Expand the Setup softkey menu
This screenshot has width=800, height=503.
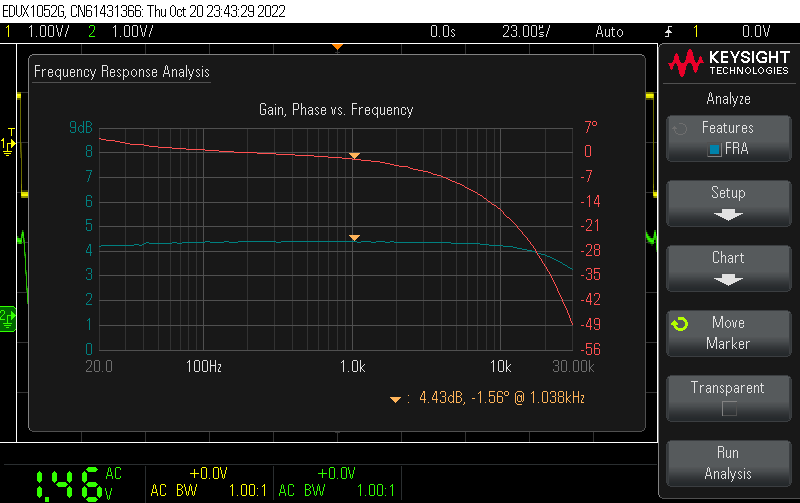tap(728, 202)
